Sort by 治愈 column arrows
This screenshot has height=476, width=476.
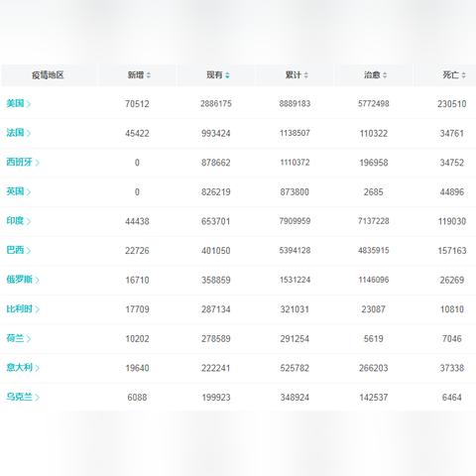(385, 75)
